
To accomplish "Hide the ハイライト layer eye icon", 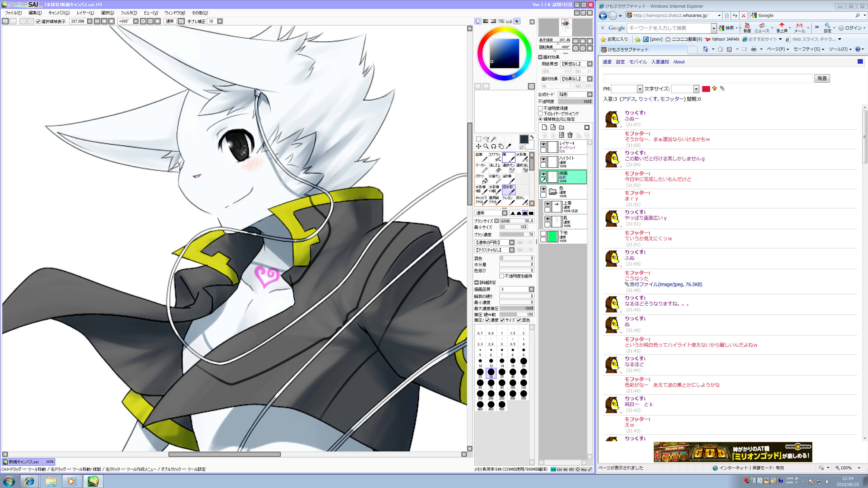I will tap(543, 159).
